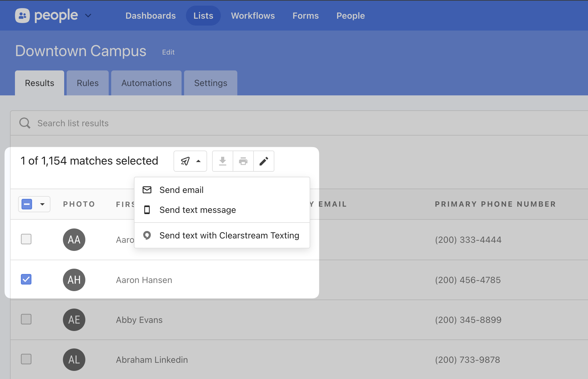Expand the select-all checkbox dropdown arrow

[42, 204]
